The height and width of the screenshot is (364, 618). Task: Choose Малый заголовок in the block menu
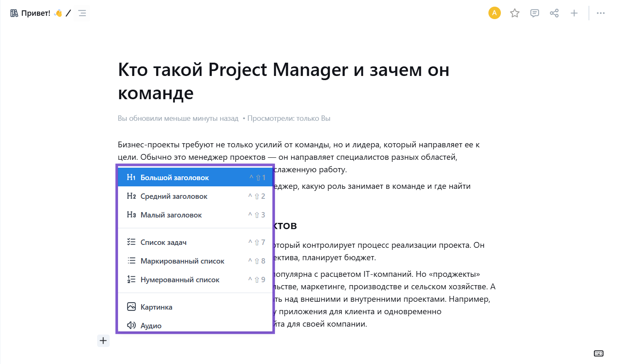pyautogui.click(x=195, y=215)
